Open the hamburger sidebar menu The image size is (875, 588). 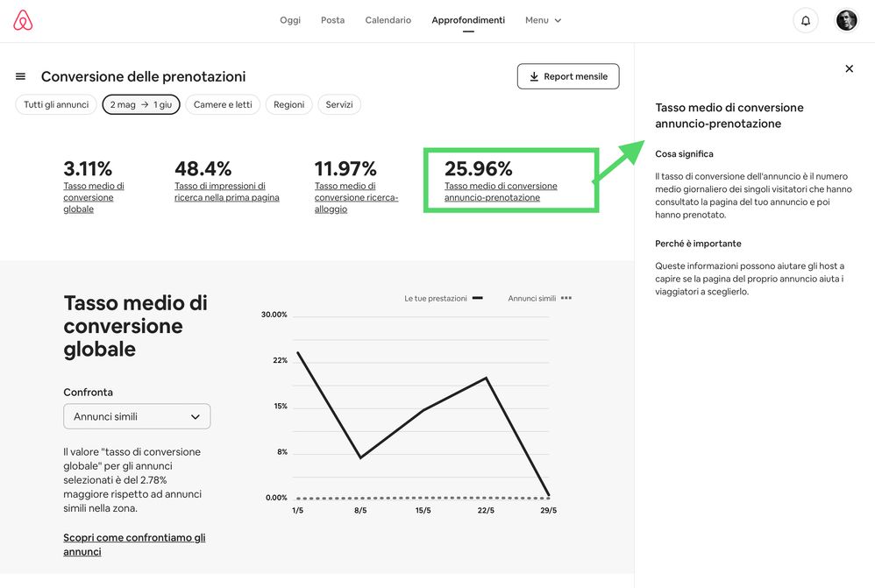[21, 77]
